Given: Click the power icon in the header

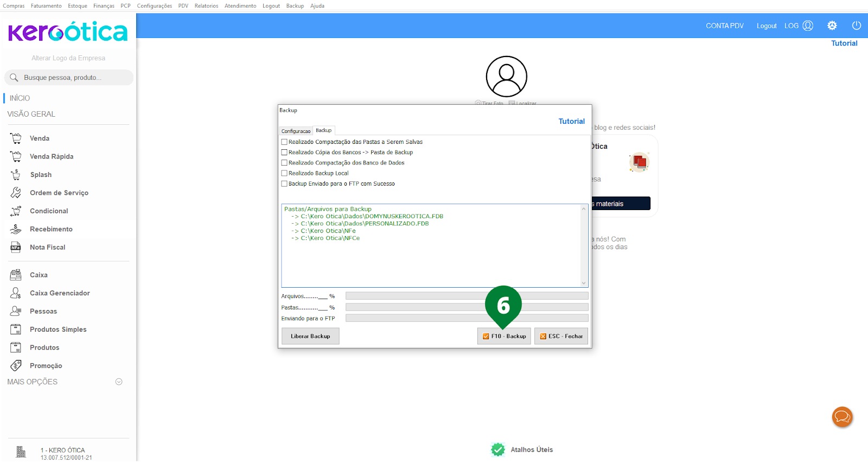Looking at the screenshot, I should [x=857, y=26].
